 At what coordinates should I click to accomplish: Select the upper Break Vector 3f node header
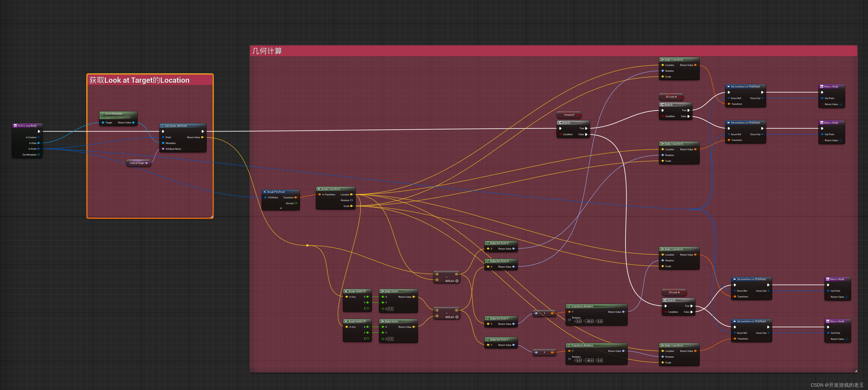tap(357, 291)
